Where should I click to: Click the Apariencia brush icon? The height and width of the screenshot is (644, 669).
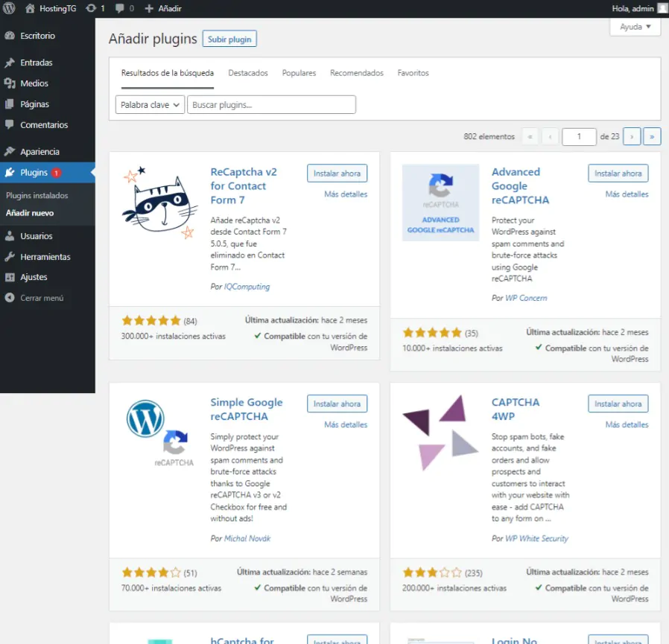(x=10, y=151)
